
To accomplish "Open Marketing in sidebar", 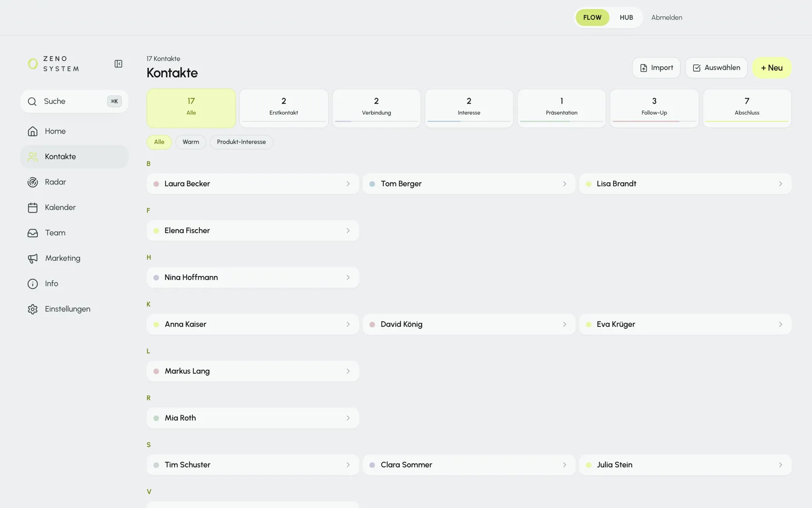I will tap(74, 259).
